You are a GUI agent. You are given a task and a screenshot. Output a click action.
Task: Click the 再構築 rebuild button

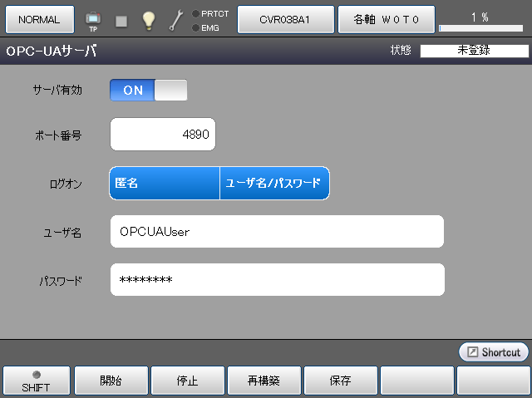click(x=264, y=381)
